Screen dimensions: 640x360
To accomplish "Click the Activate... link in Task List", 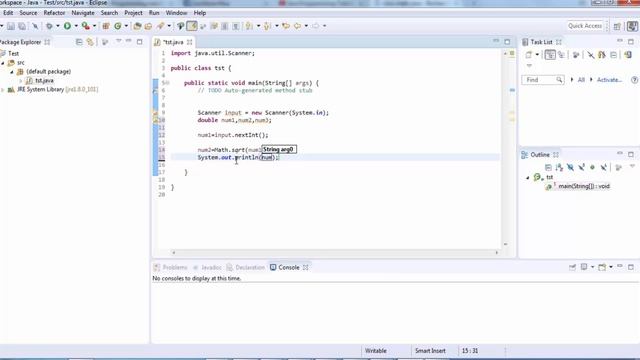I will [609, 80].
